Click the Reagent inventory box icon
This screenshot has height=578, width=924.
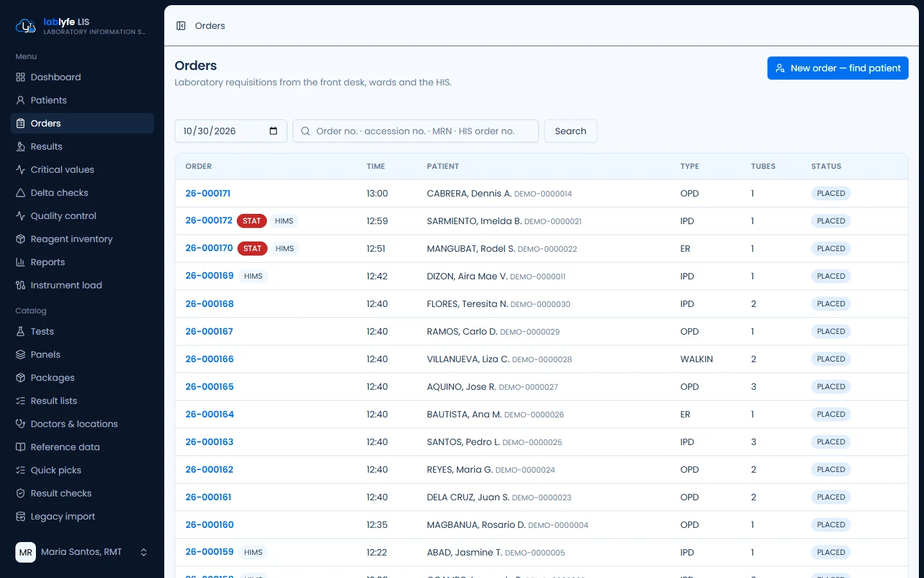(x=21, y=239)
